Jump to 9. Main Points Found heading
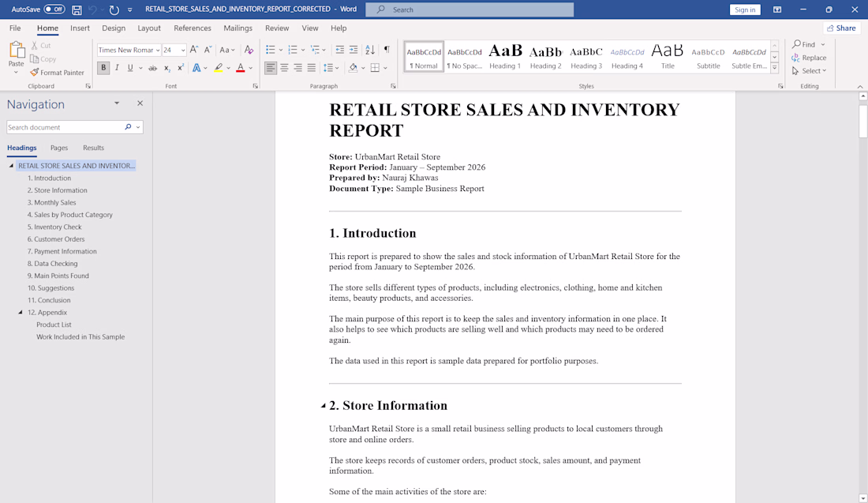The width and height of the screenshot is (868, 503). pyautogui.click(x=58, y=276)
